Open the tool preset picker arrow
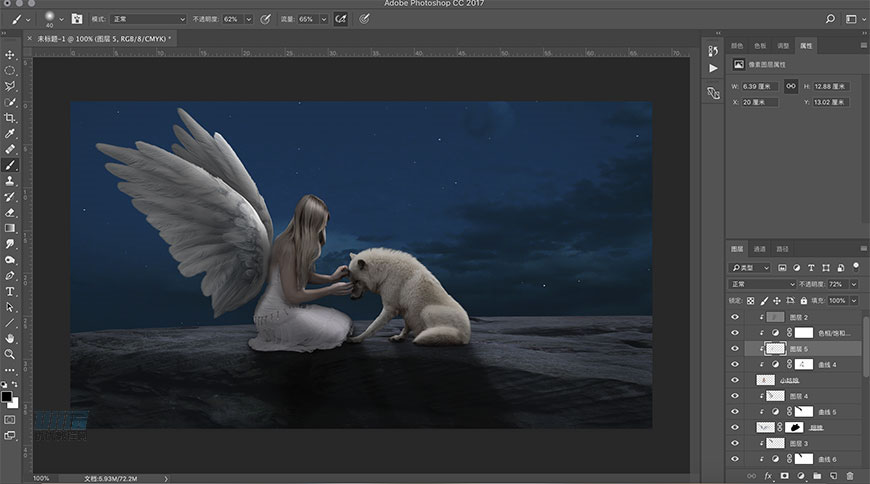This screenshot has height=484, width=870. [x=28, y=20]
